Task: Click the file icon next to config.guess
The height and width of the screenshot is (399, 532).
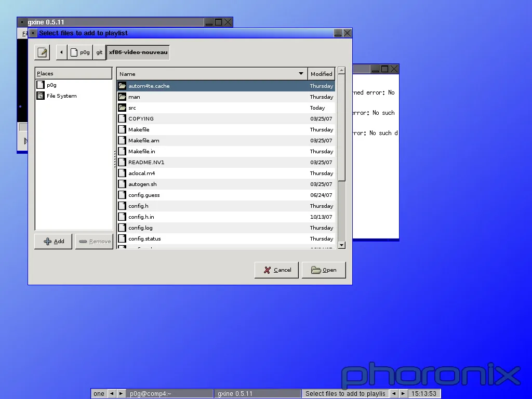Action: coord(122,195)
